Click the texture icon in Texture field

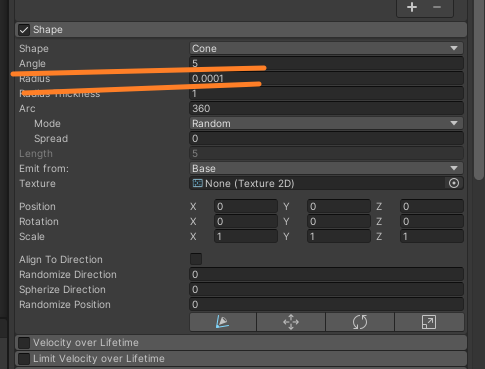click(198, 183)
